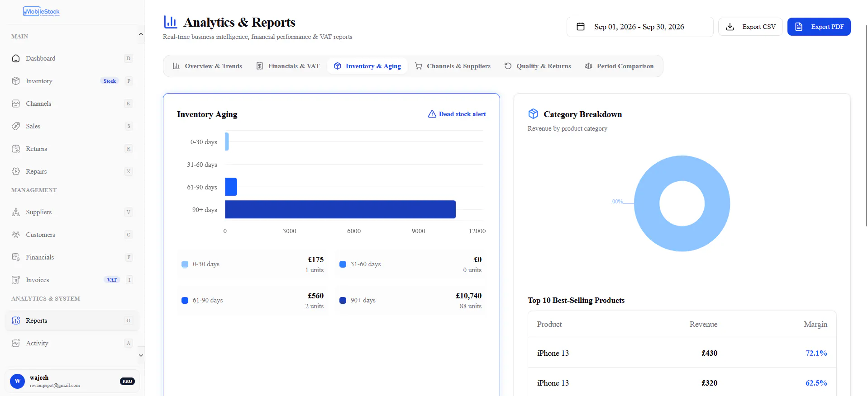Image resolution: width=868 pixels, height=396 pixels.
Task: Click the 0-30 days legend swatch
Action: coord(185,264)
